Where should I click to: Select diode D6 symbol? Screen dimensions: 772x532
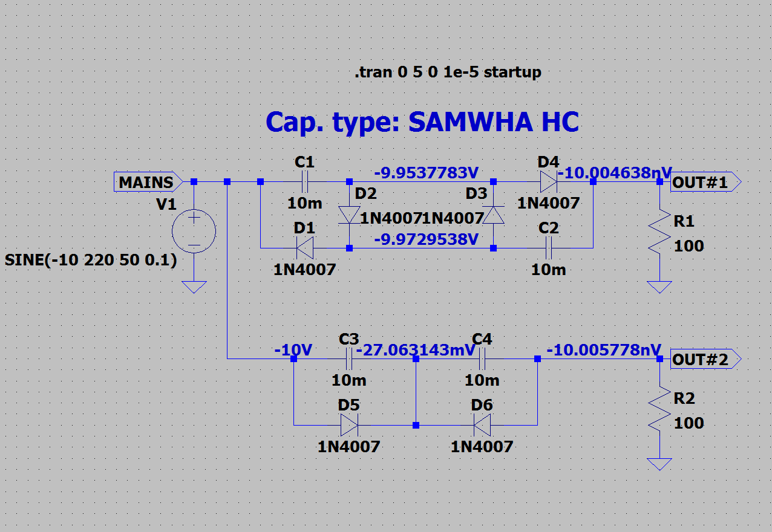pos(482,426)
